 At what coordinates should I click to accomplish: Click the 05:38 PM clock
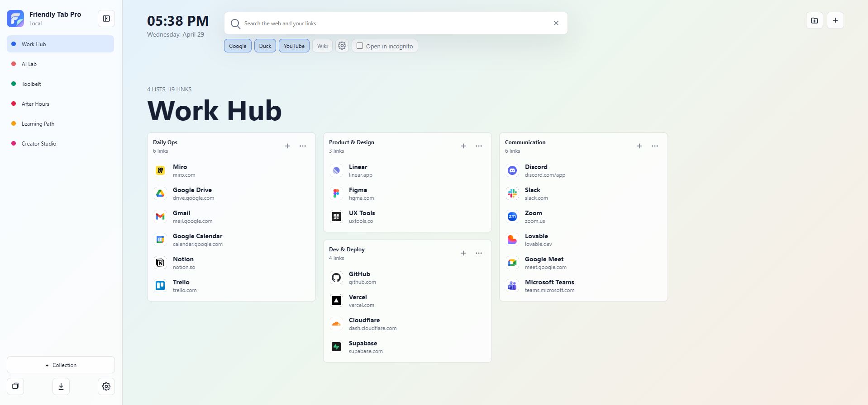click(x=178, y=21)
